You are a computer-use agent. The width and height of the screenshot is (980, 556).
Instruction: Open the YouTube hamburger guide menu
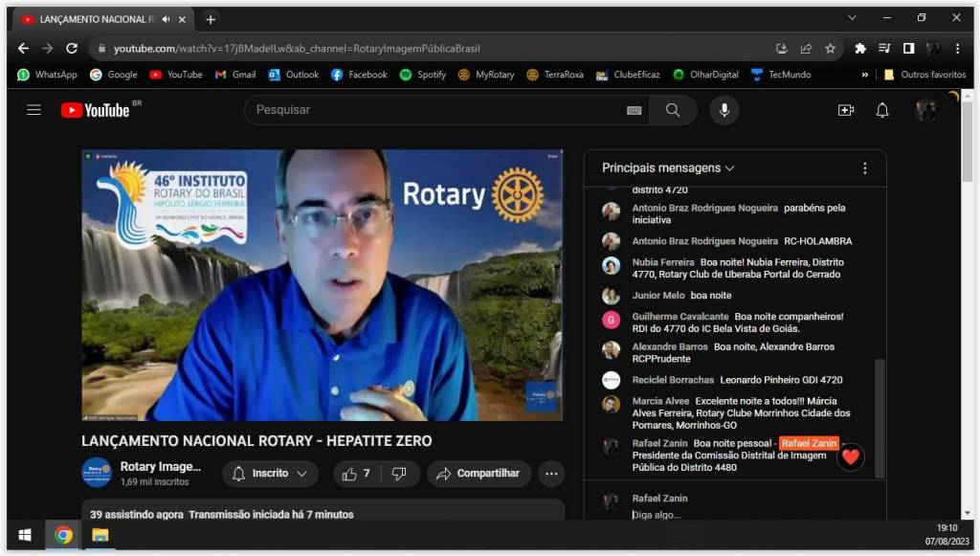[x=33, y=110]
